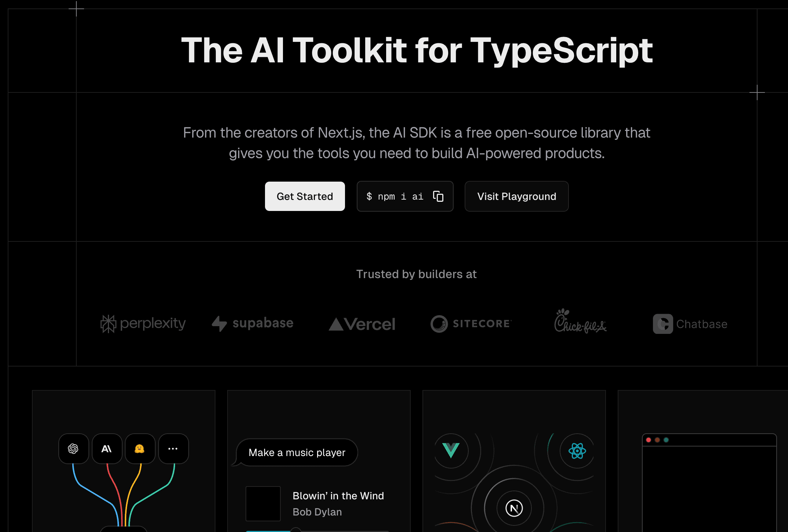Click the Vercel logo
Viewport: 788px width, 532px height.
(x=362, y=324)
